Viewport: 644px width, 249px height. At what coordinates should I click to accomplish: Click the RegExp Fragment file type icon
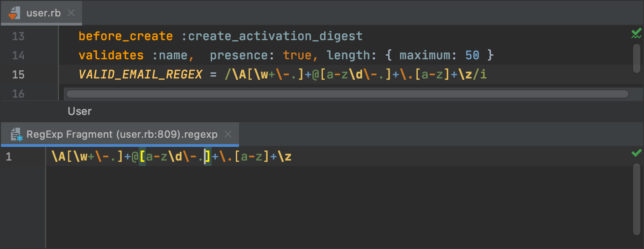point(16,135)
